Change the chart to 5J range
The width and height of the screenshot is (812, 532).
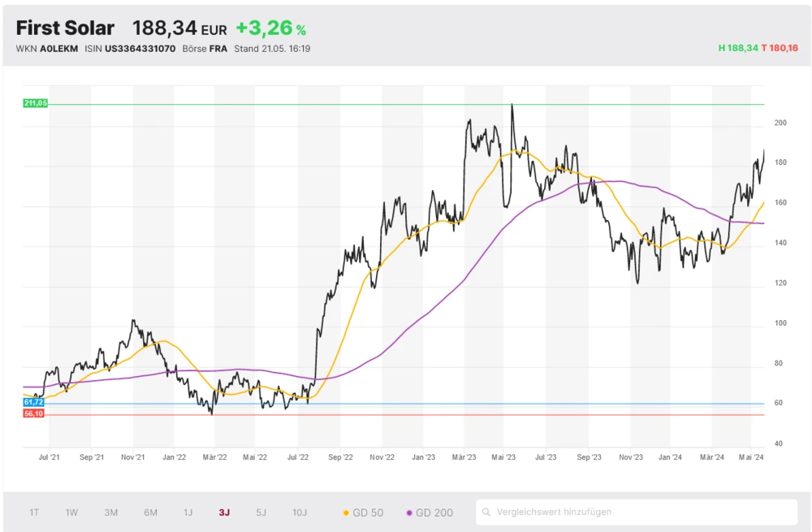pos(261,513)
